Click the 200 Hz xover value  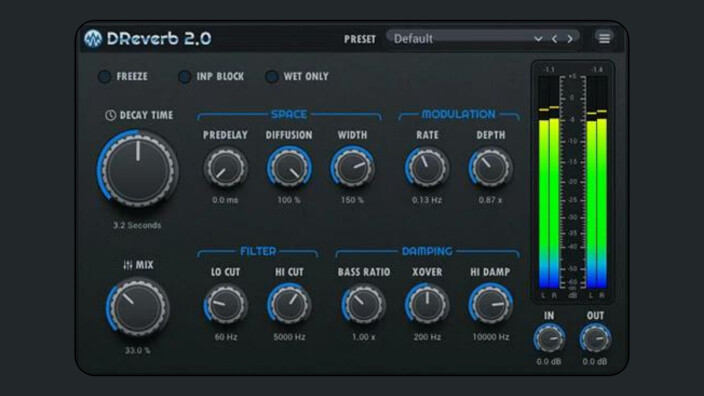coord(427,337)
